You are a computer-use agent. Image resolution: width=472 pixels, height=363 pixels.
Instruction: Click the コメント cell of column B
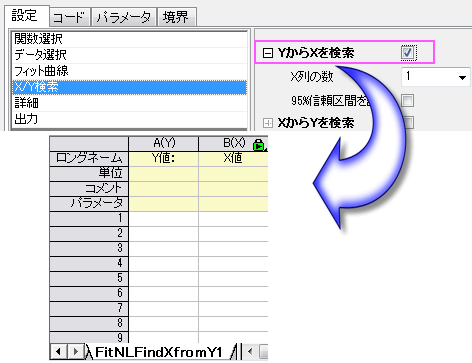click(233, 188)
